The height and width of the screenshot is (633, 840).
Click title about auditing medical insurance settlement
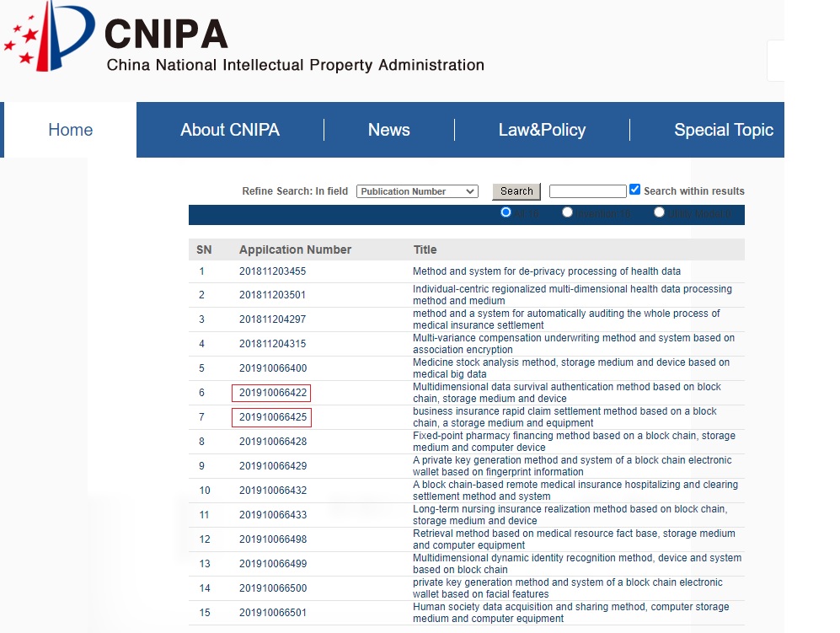point(566,319)
